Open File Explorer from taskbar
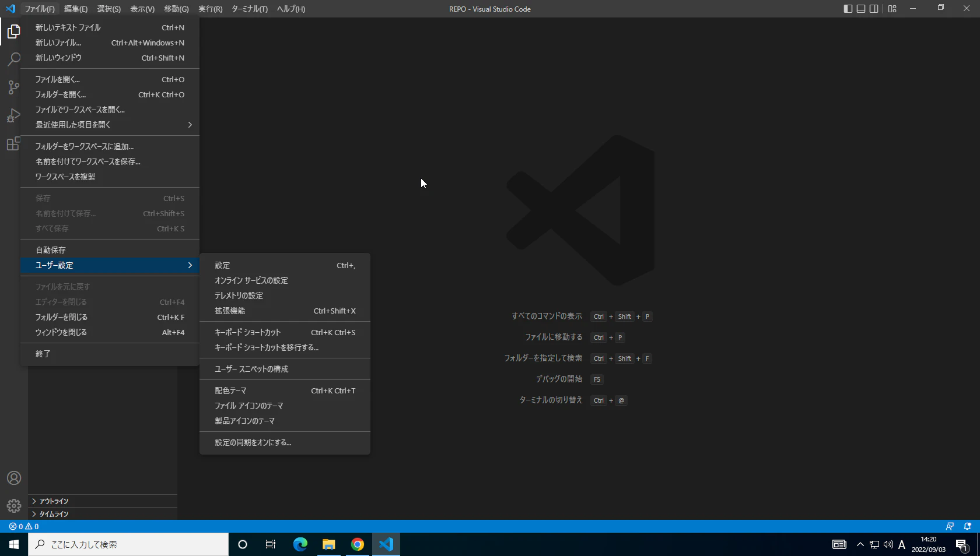The height and width of the screenshot is (556, 980). (329, 544)
